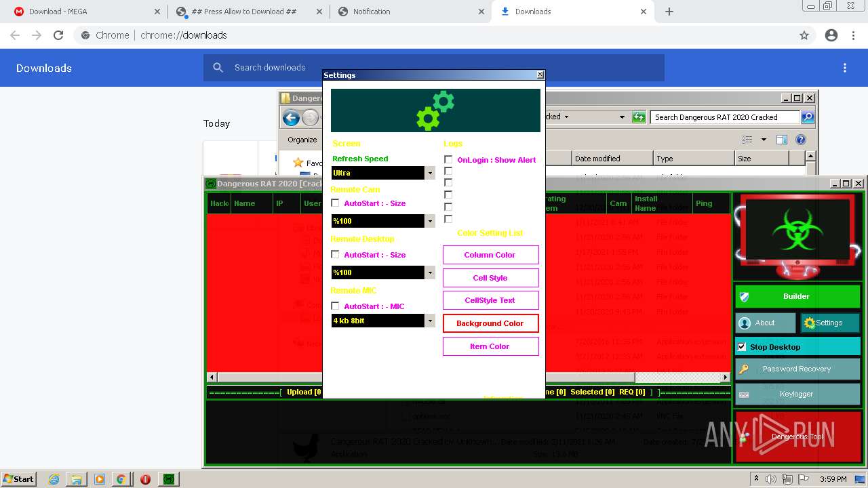
Task: Click Chrome icon in taskbar
Action: pyautogui.click(x=121, y=479)
